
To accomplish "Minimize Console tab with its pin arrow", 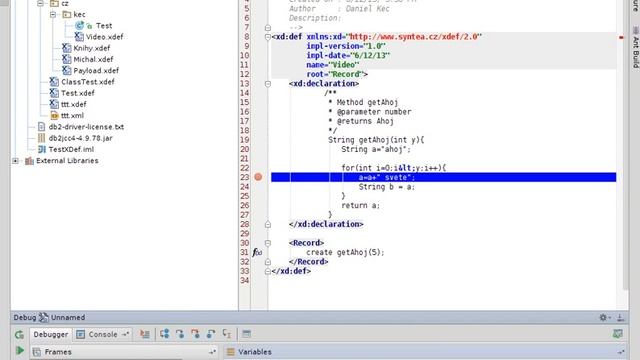I will pyautogui.click(x=126, y=335).
